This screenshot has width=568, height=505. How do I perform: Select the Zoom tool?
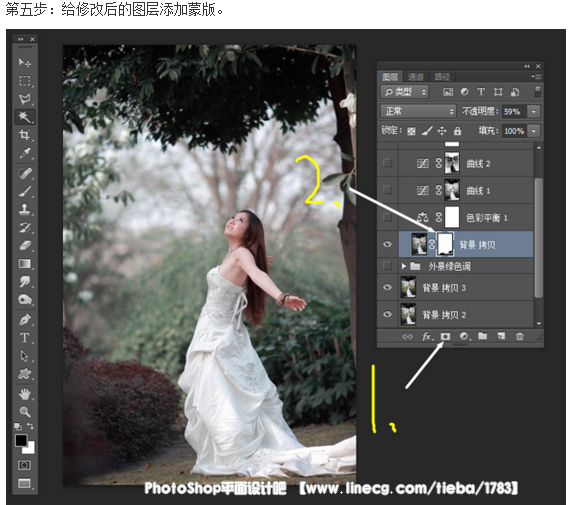25,412
